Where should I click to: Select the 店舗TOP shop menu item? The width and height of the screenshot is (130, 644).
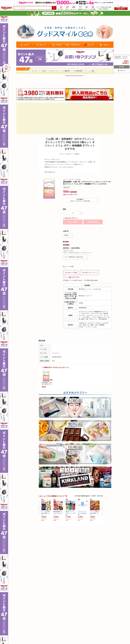click(x=25, y=45)
